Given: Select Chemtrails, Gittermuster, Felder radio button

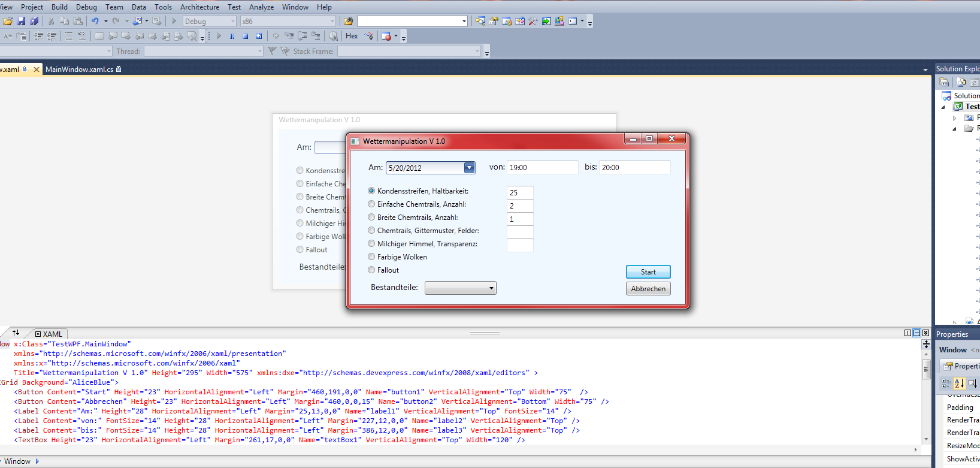Looking at the screenshot, I should pos(371,230).
